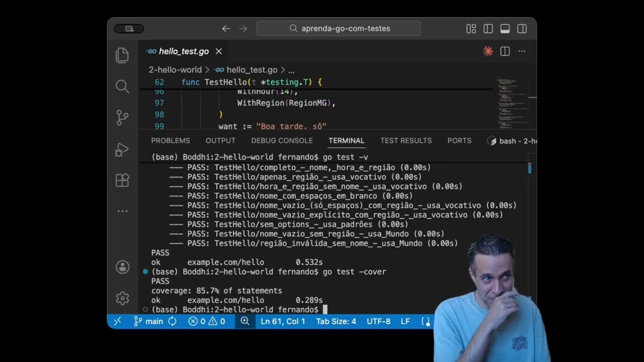Open the Extensions view
The width and height of the screenshot is (644, 362).
tap(122, 180)
